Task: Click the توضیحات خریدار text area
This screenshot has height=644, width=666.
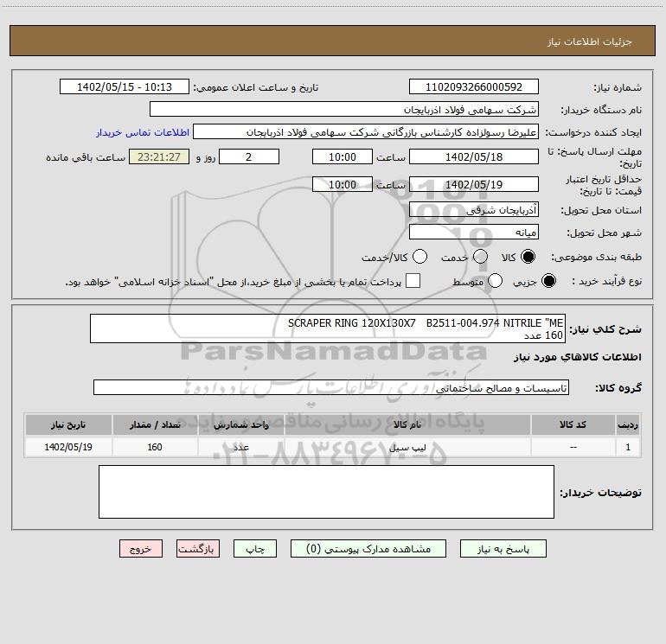Action: point(326,492)
